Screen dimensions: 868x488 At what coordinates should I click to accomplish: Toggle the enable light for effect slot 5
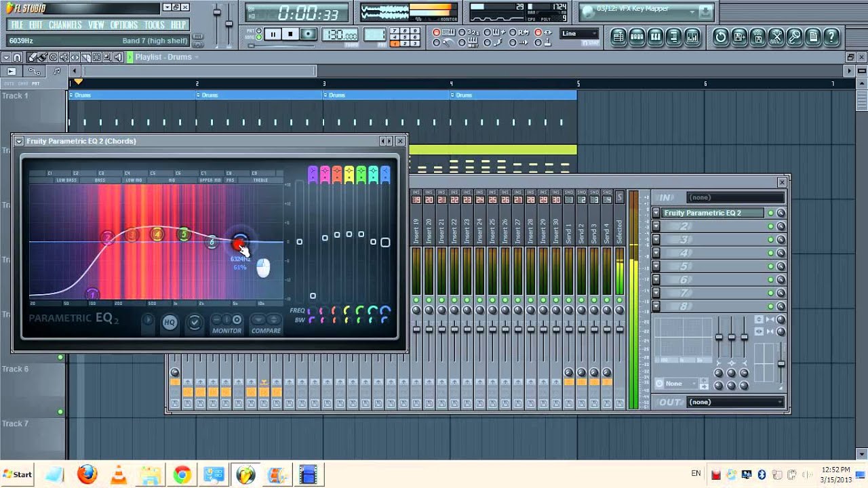pos(770,266)
